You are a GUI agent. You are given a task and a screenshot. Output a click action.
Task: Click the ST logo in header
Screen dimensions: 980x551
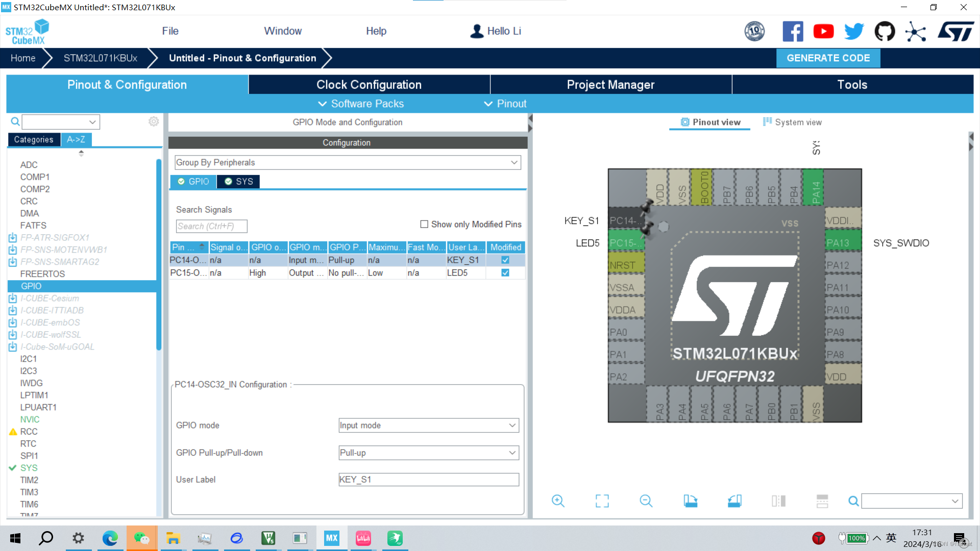955,32
